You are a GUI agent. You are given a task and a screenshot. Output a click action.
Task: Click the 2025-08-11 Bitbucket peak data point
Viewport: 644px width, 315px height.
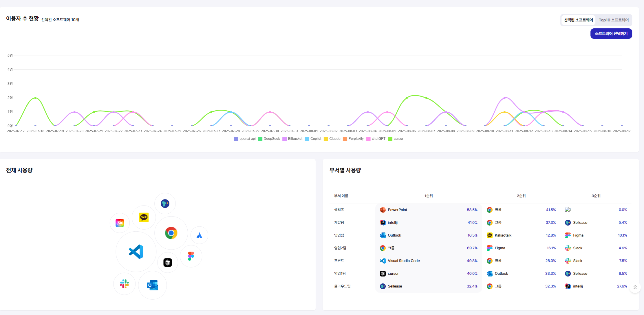point(504,98)
